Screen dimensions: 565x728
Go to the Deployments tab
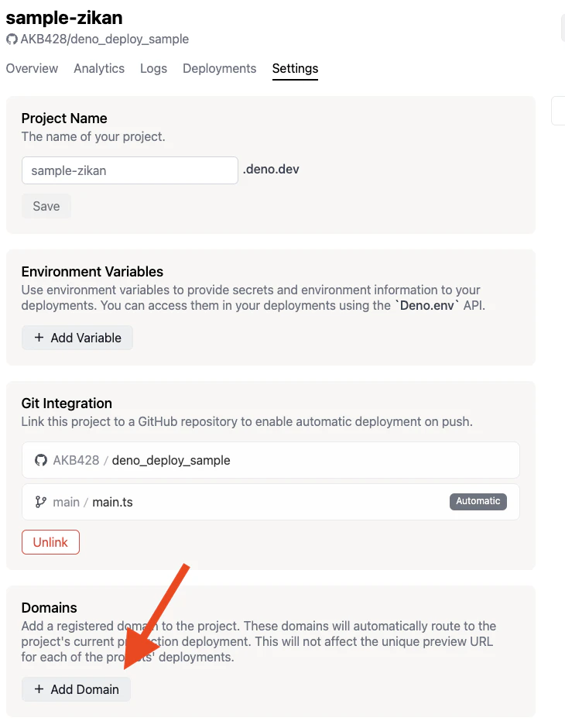point(219,68)
